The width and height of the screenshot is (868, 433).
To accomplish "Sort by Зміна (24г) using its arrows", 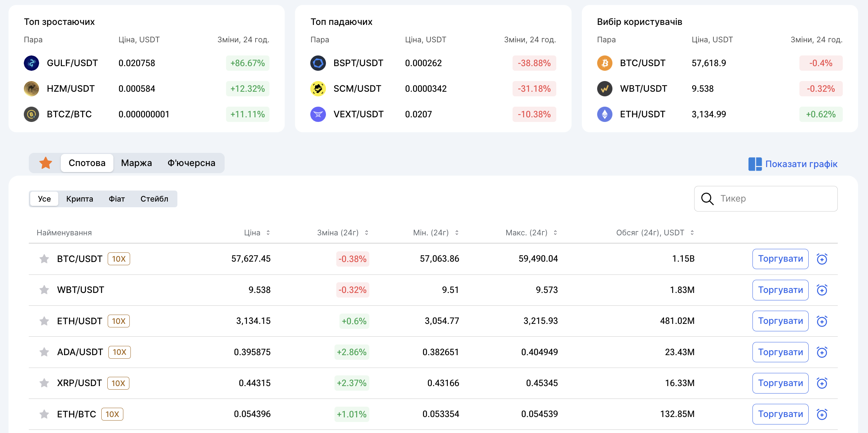I will (366, 232).
